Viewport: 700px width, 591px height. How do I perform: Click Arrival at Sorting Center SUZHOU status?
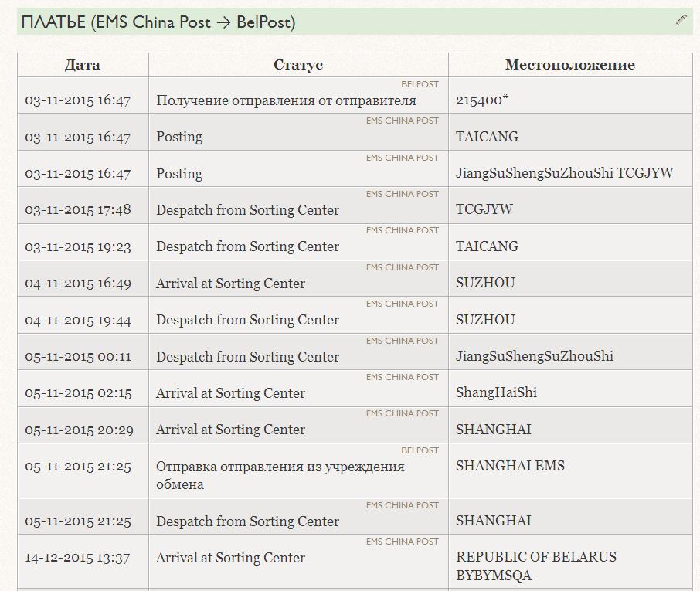[230, 284]
